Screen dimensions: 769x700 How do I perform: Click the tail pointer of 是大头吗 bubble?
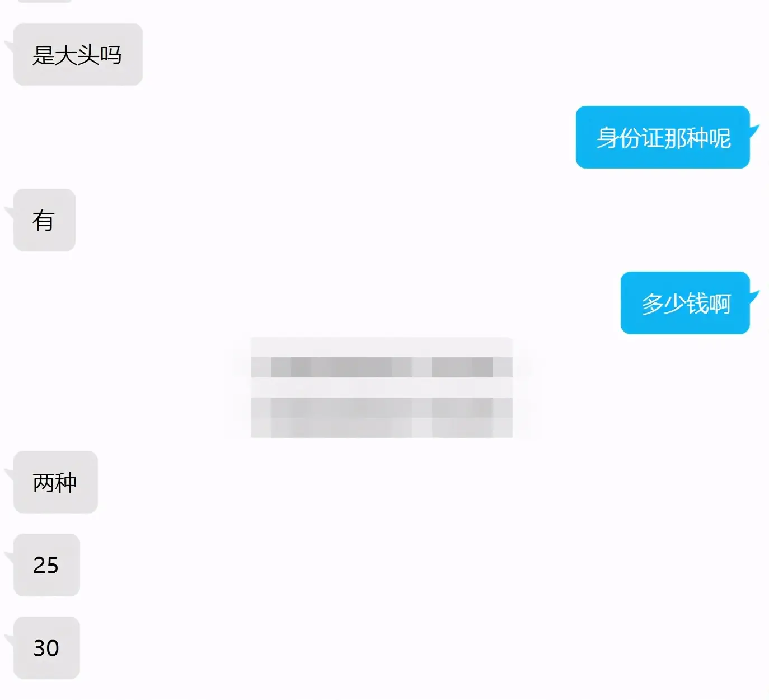[9, 48]
